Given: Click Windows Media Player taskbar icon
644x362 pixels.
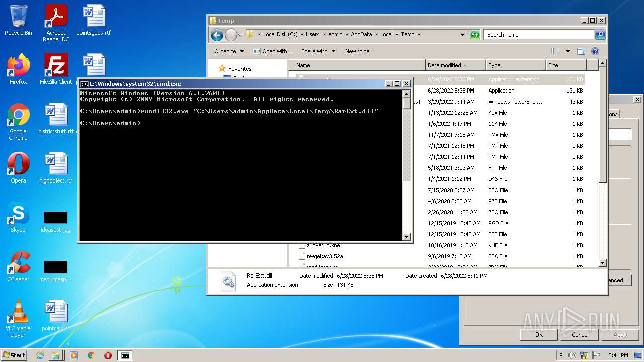Looking at the screenshot, I should point(74,355).
